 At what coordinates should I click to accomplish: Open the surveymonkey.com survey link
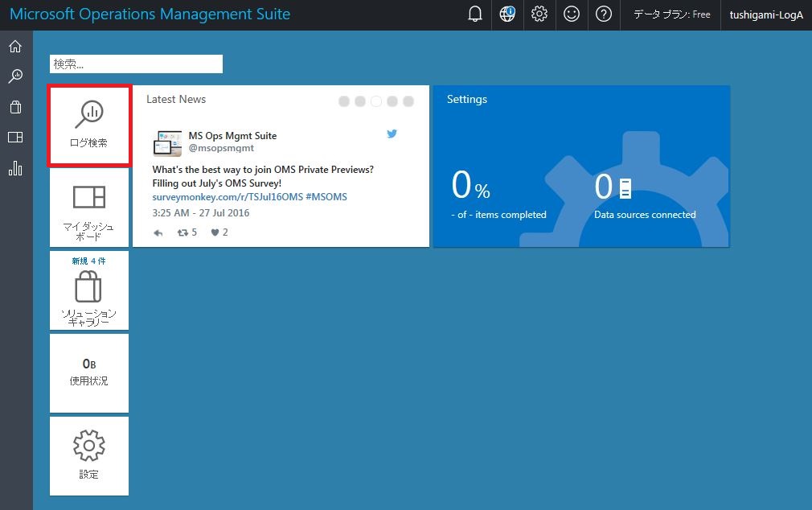[228, 197]
